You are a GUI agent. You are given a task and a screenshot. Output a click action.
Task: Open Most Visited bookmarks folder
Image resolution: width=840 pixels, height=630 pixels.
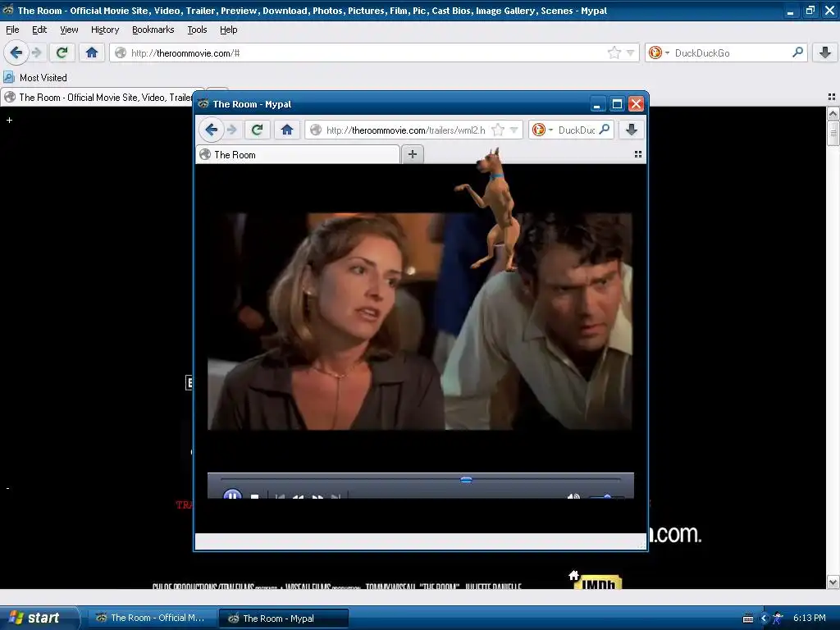[35, 78]
